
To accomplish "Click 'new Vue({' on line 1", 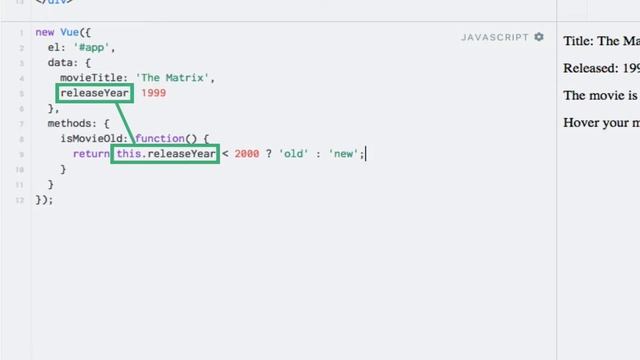I will [63, 32].
